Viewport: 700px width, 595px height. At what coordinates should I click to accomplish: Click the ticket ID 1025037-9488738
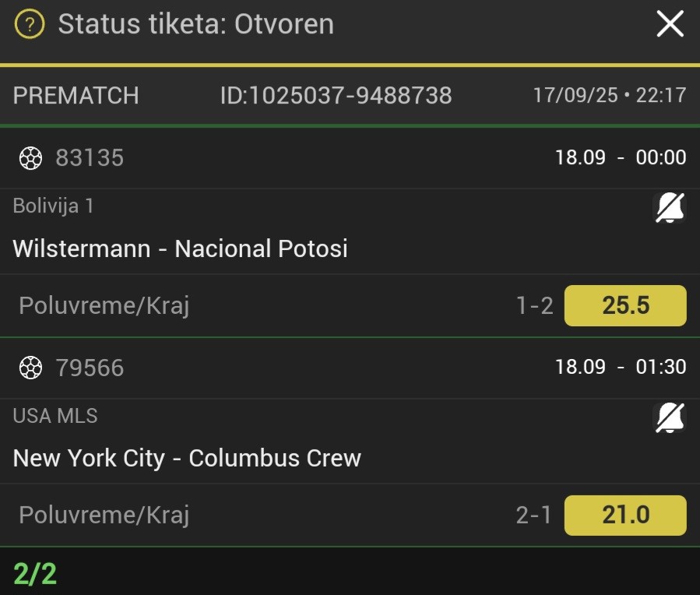tap(336, 96)
